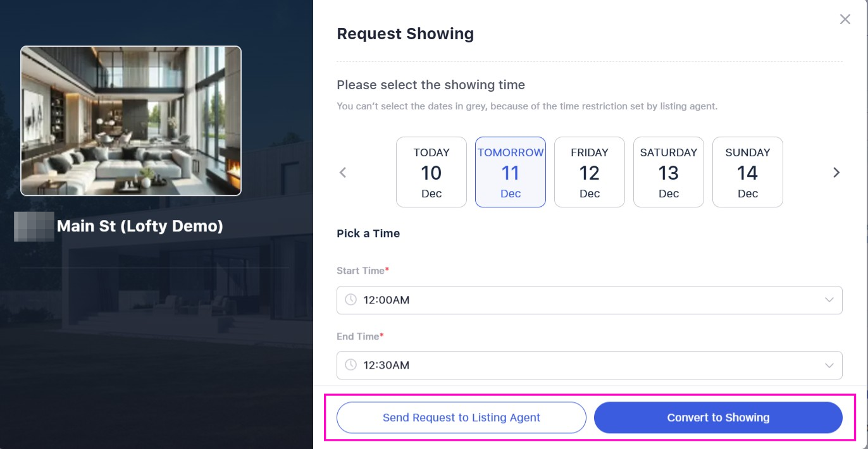Choose Friday, Dec 12 for the showing
This screenshot has height=449, width=868.
click(590, 172)
